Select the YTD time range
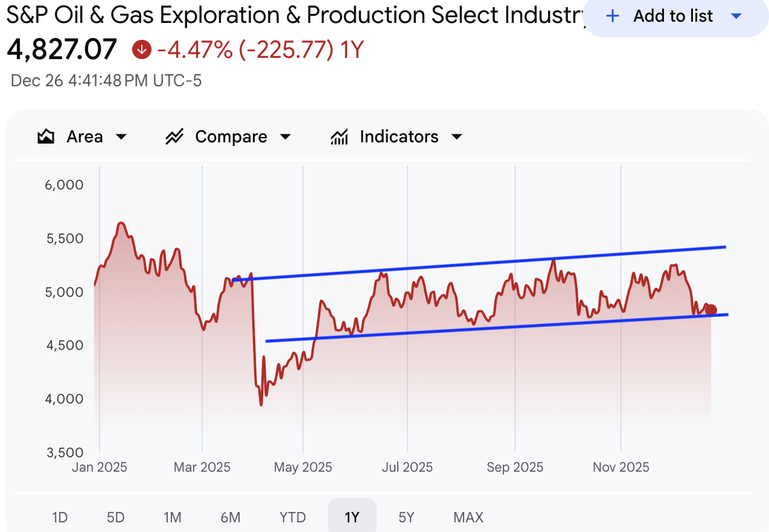769x532 pixels. coord(293,517)
